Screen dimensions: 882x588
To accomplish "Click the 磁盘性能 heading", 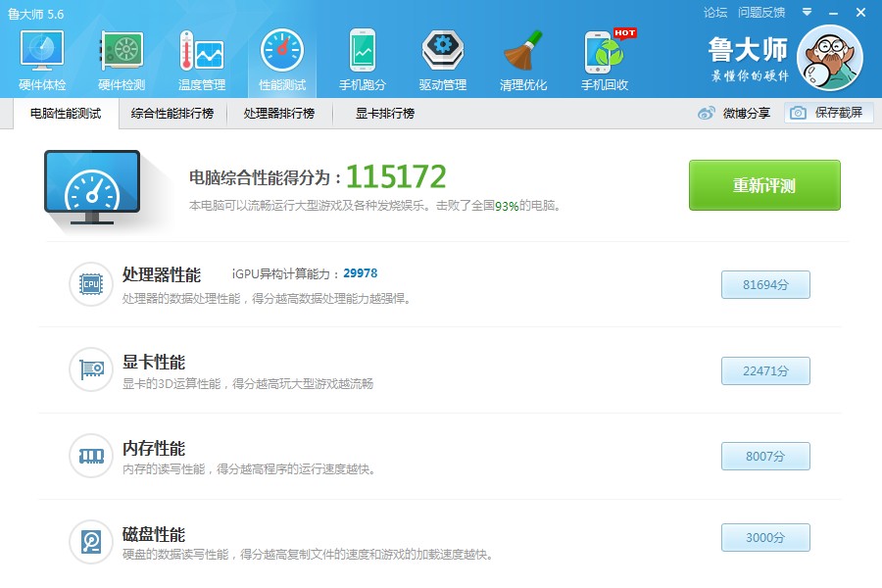I will click(154, 534).
